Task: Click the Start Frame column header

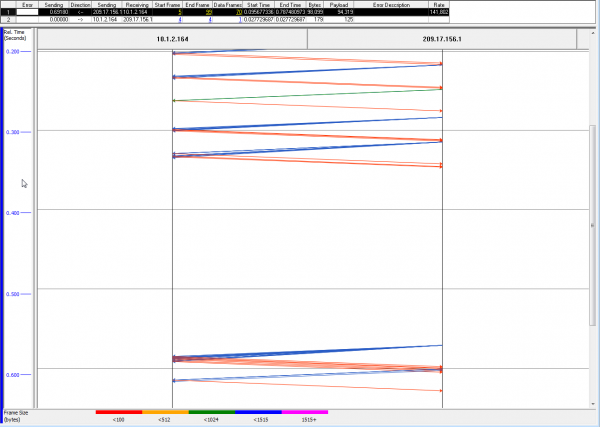Action: (167, 5)
